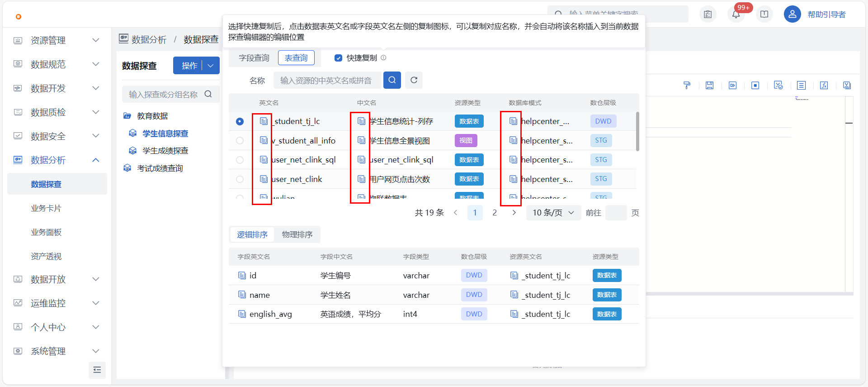Copy English name of _student_tj_lc row

pyautogui.click(x=264, y=121)
